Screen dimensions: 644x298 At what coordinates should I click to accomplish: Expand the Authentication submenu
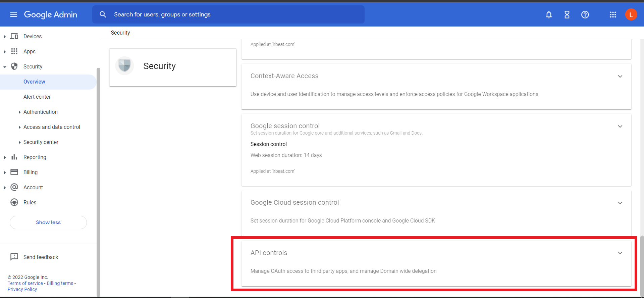coord(20,112)
